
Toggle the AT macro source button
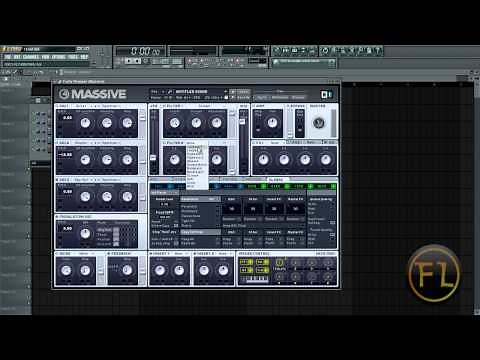pos(246,270)
